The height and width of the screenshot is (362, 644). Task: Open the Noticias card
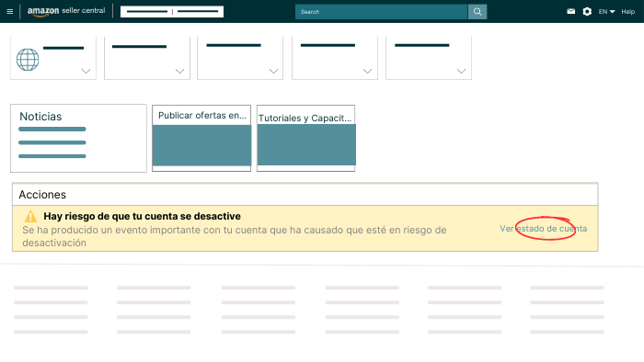pos(78,138)
